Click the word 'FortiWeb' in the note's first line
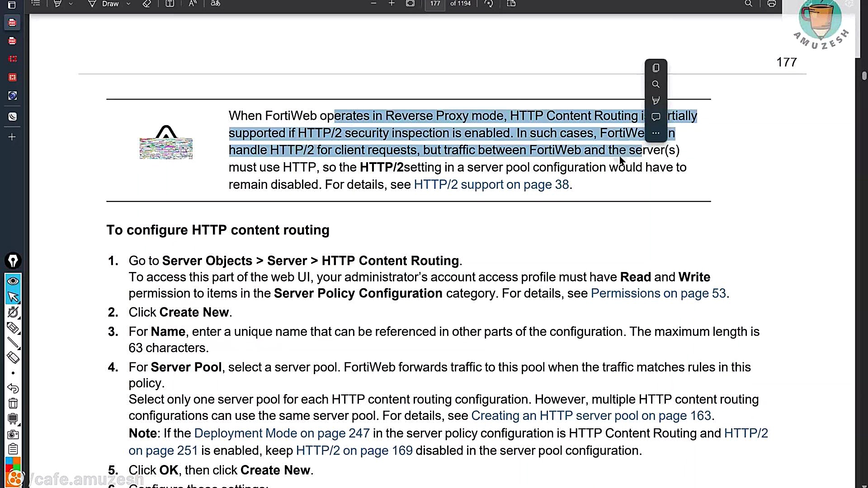Viewport: 868px width, 488px height. click(x=291, y=116)
